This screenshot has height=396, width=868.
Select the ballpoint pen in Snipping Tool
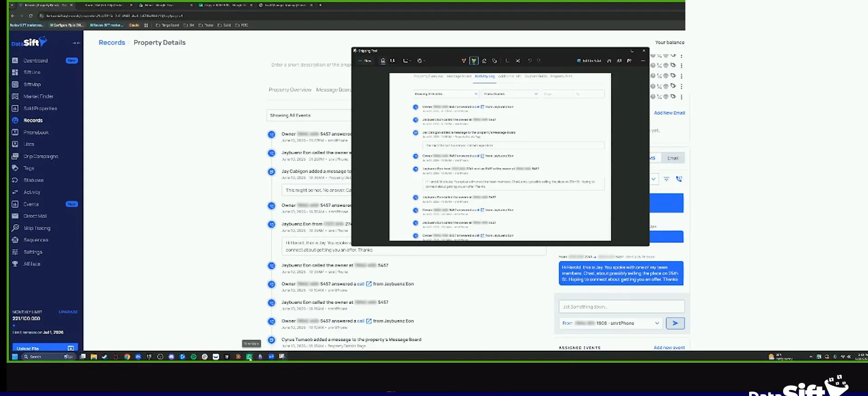point(463,61)
